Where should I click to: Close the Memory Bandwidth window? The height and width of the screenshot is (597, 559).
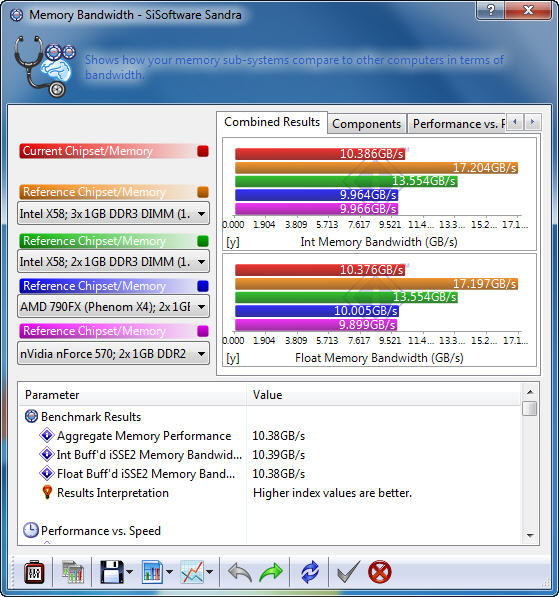(x=528, y=10)
